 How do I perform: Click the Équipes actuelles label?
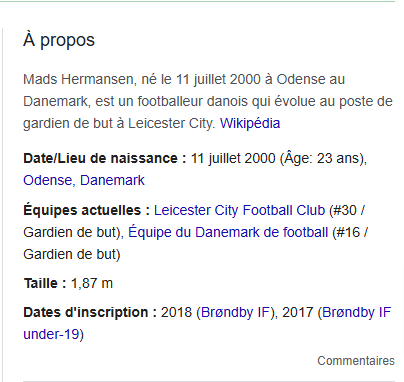[x=87, y=211]
